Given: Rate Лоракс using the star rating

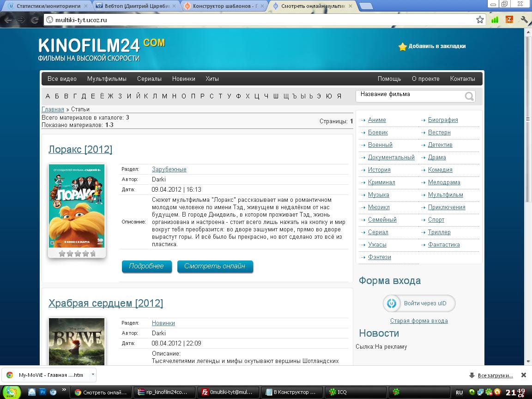Looking at the screenshot, I should point(77,254).
